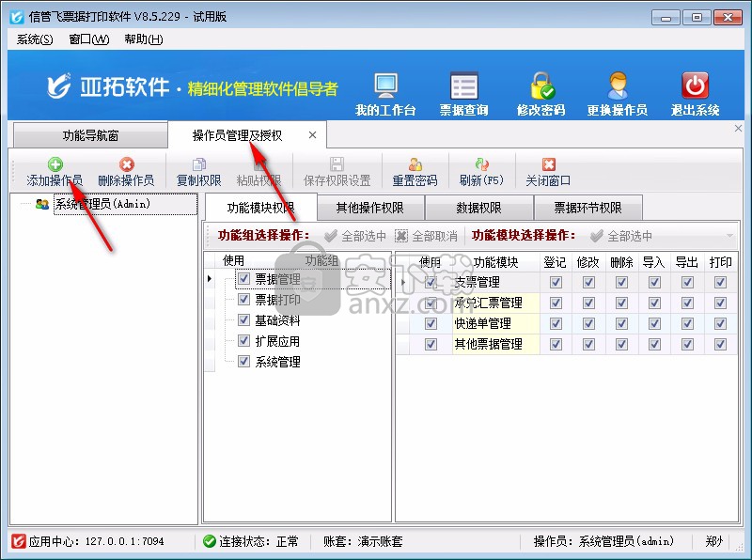Toggle 打印 checkbox for 承兑汇票管理 row
The width and height of the screenshot is (752, 560).
click(x=720, y=303)
